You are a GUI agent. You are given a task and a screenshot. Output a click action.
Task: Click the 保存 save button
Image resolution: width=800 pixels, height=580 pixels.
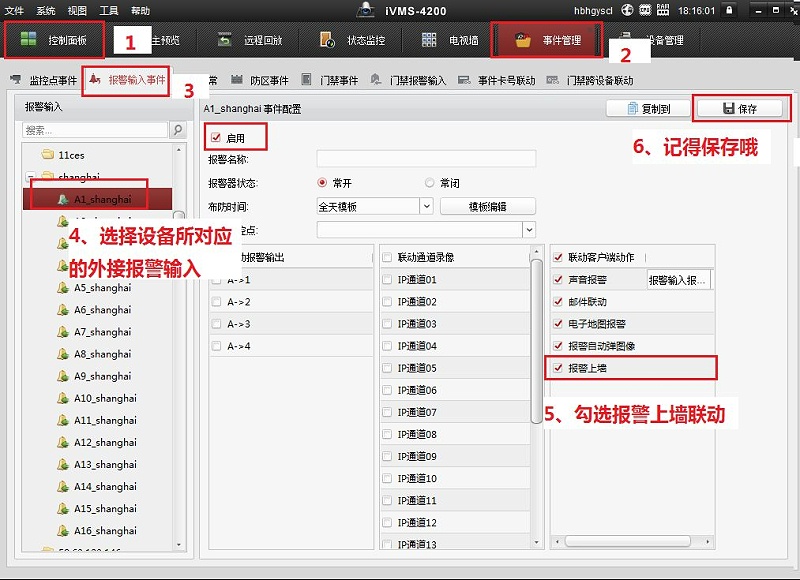(740, 109)
